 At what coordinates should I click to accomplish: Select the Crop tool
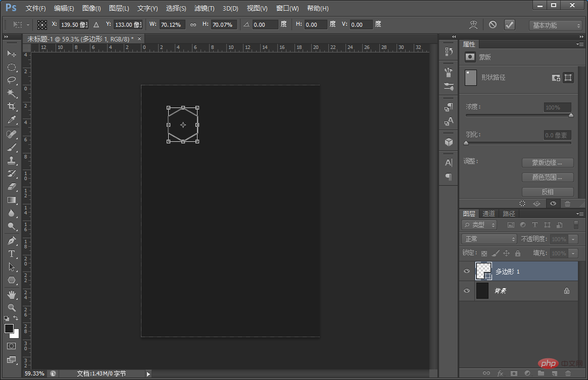coord(12,106)
